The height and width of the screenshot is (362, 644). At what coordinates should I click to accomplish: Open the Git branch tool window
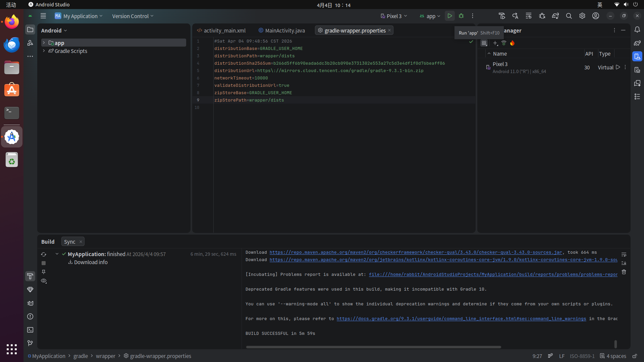pos(30,343)
